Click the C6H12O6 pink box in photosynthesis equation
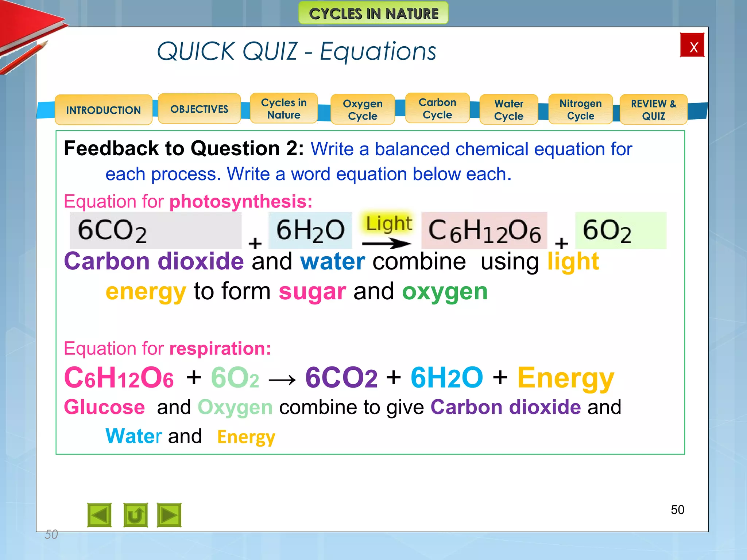747x560 pixels. pos(484,230)
